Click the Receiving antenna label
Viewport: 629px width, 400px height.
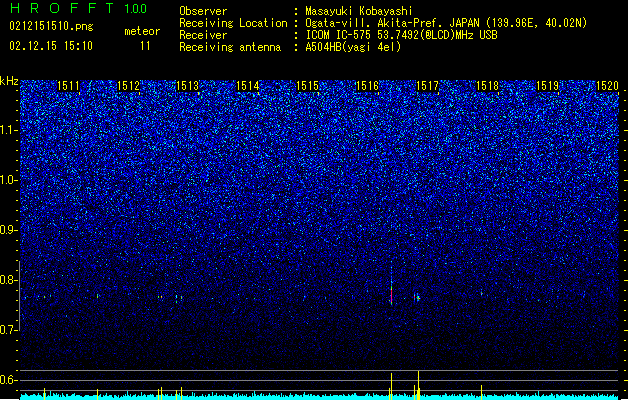pyautogui.click(x=230, y=47)
